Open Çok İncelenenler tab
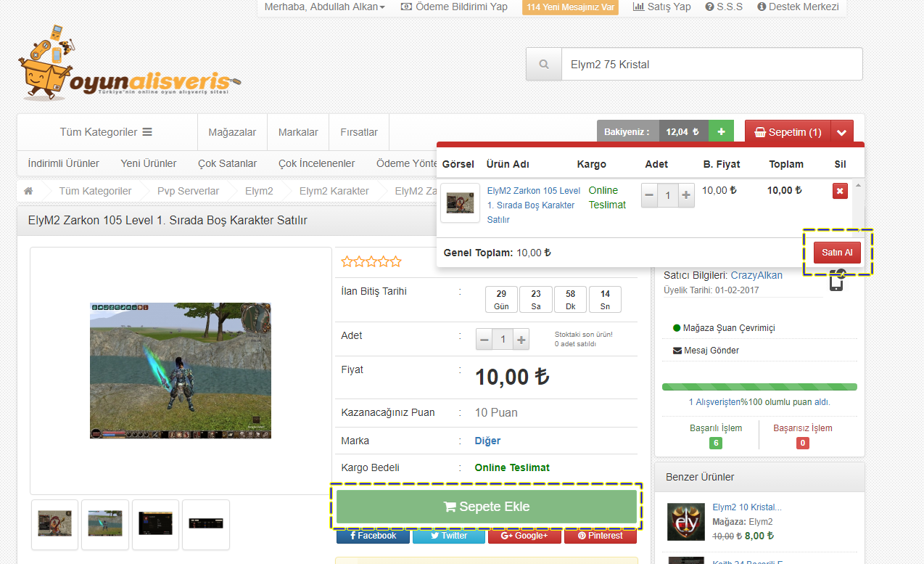This screenshot has height=564, width=924. [316, 163]
